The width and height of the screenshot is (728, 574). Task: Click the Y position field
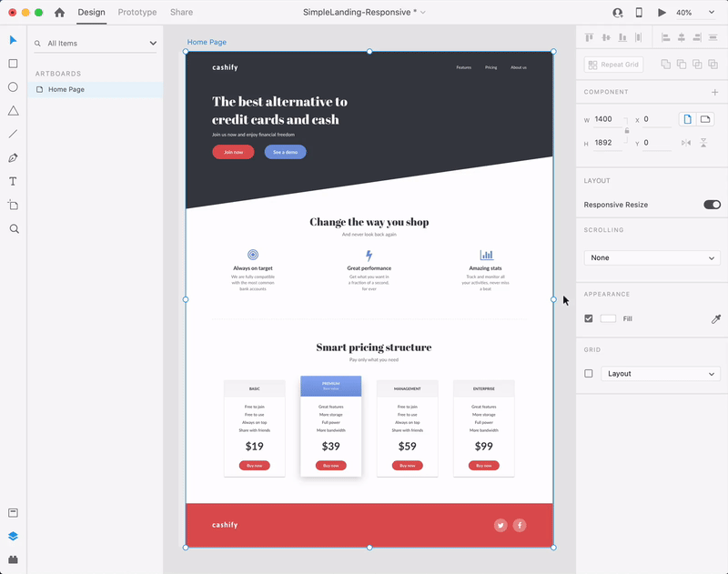pos(657,143)
